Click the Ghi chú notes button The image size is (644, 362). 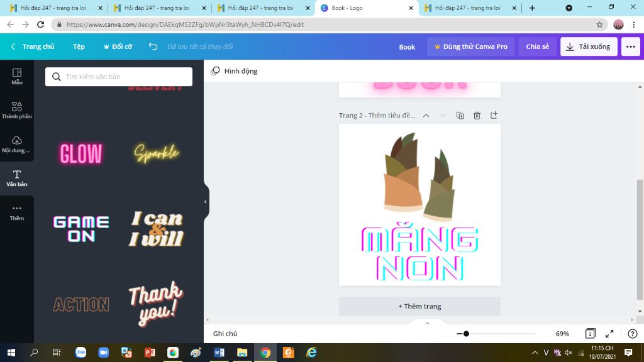click(x=225, y=334)
